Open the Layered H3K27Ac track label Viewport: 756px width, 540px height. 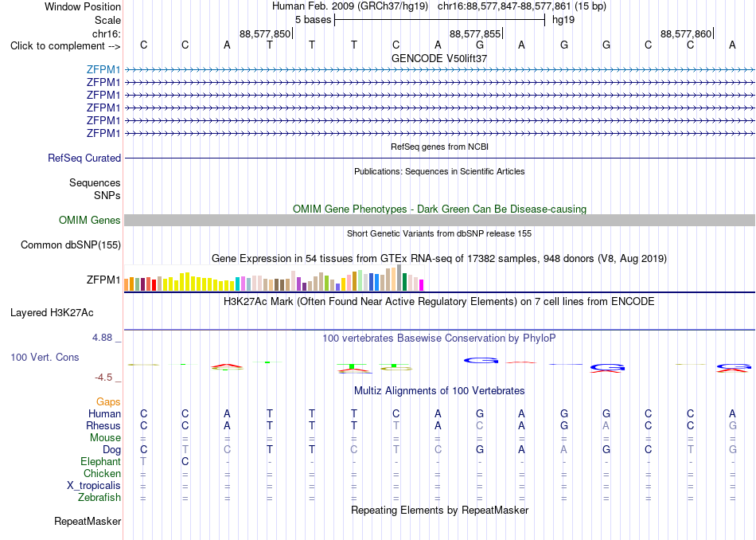tap(52, 313)
